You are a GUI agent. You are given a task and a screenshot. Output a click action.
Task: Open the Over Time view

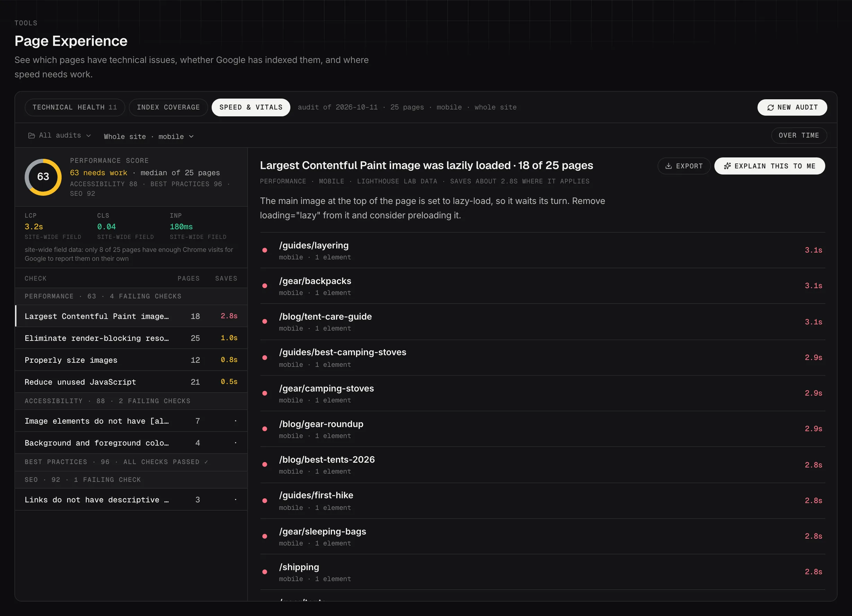(799, 136)
